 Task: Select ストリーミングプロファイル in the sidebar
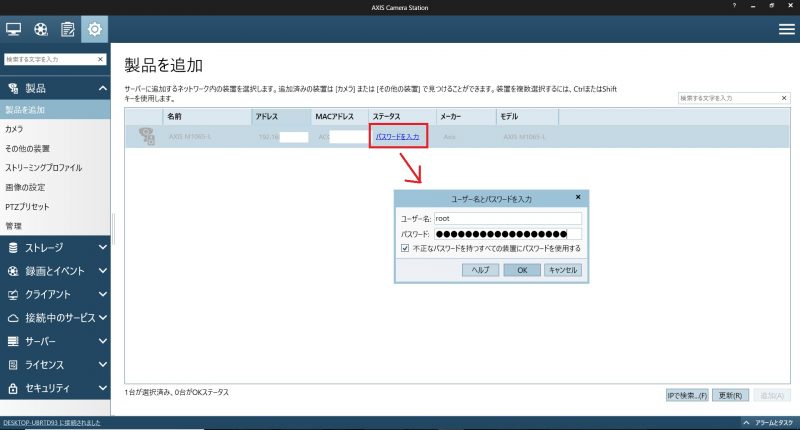(x=55, y=168)
